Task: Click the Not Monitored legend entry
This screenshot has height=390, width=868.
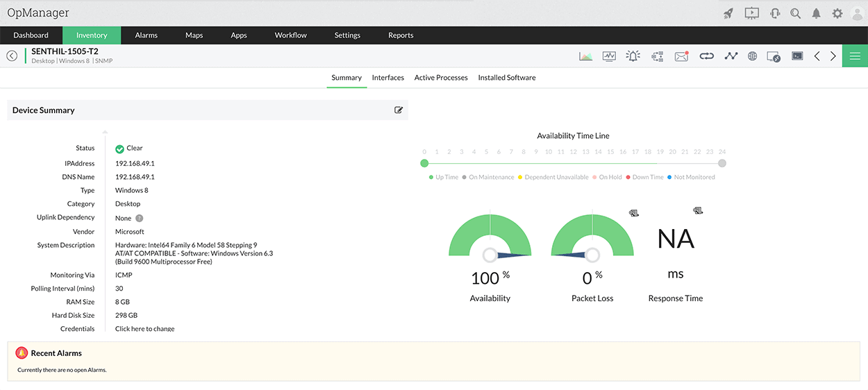Action: 691,177
